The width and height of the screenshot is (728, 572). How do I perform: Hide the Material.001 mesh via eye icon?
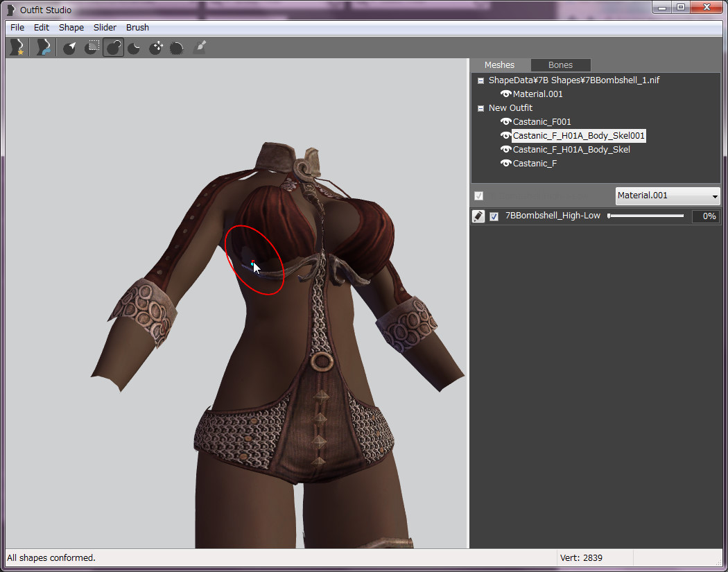tap(505, 94)
